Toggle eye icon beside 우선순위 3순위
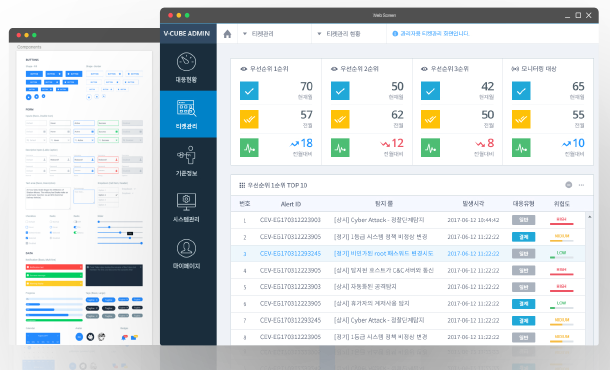The width and height of the screenshot is (610, 370). point(424,69)
